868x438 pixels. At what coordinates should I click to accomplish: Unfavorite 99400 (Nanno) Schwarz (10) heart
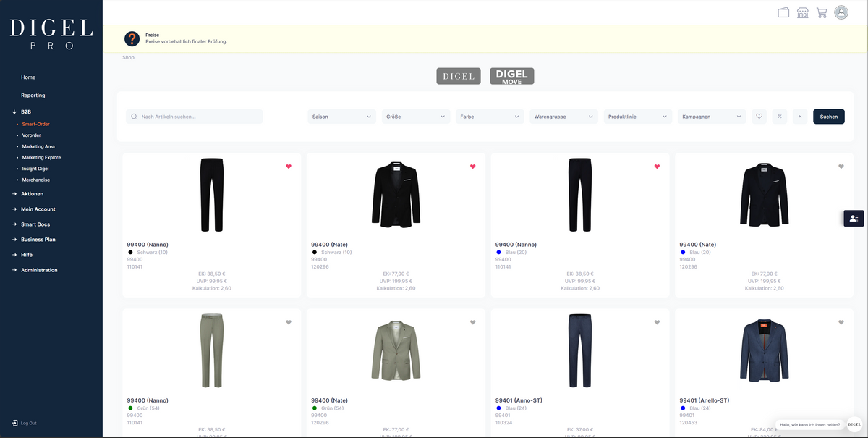(289, 167)
